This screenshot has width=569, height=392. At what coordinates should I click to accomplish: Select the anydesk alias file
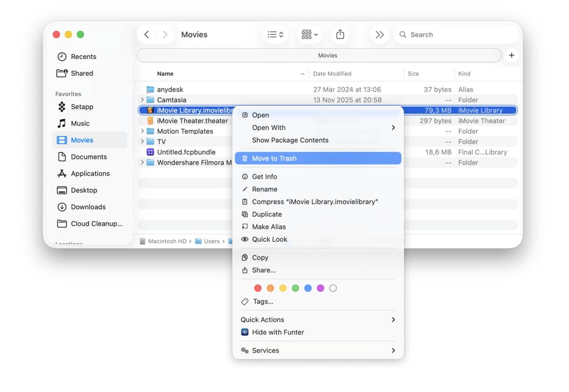(328, 89)
